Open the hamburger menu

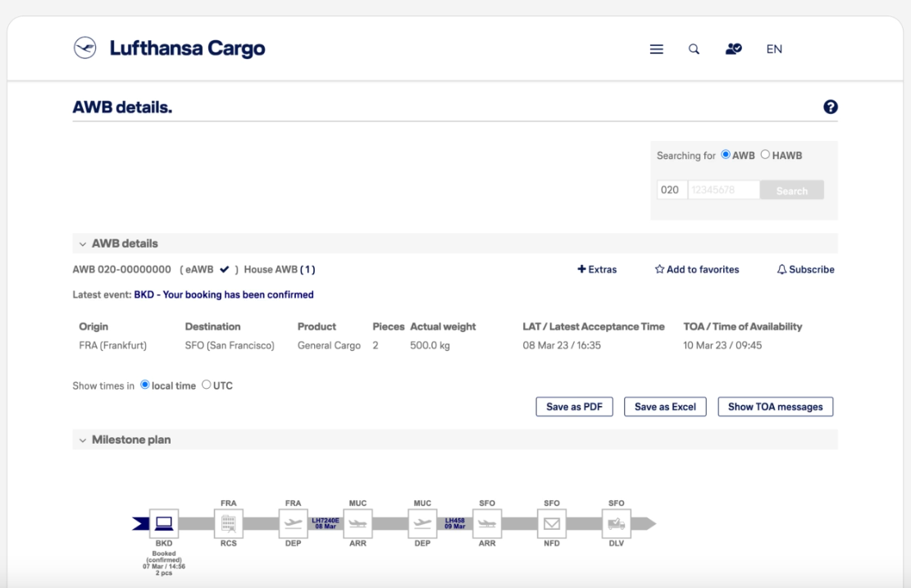tap(657, 49)
